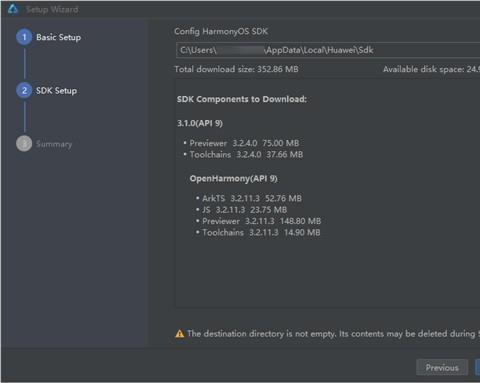Image resolution: width=480 pixels, height=383 pixels.
Task: Click the Config HarmonyOS SDK label
Action: click(221, 32)
